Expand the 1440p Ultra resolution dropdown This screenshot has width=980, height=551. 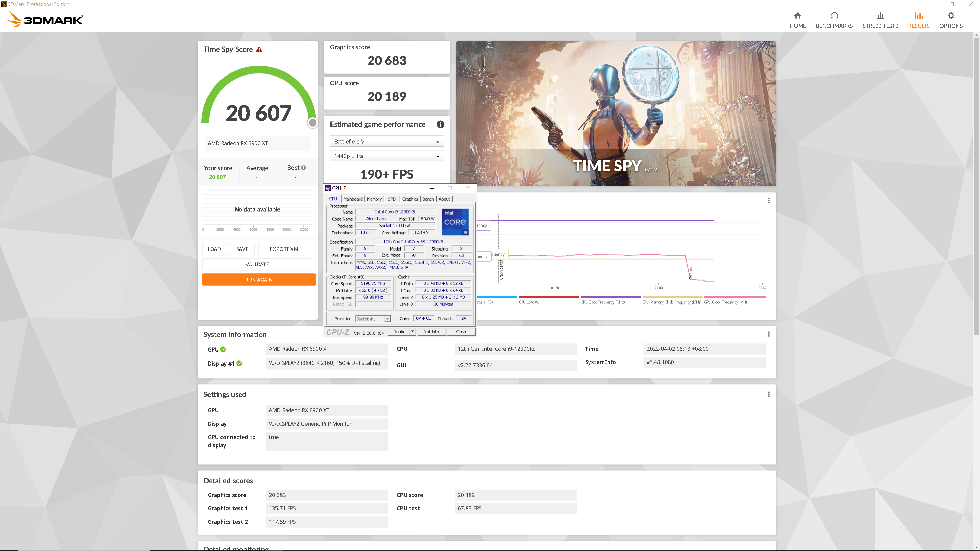point(387,156)
